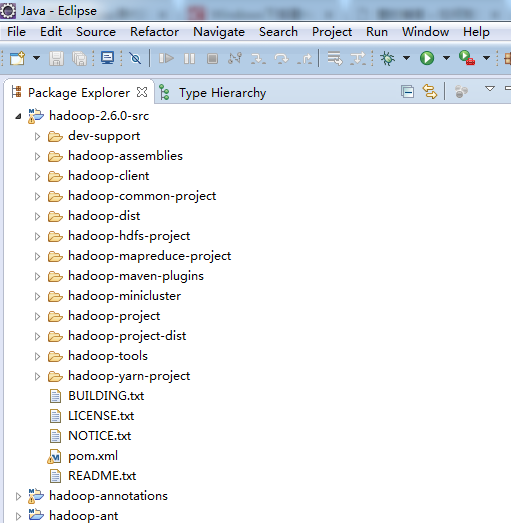Select the Package Explorer tab
Viewport: 511px width, 523px height.
[x=79, y=92]
